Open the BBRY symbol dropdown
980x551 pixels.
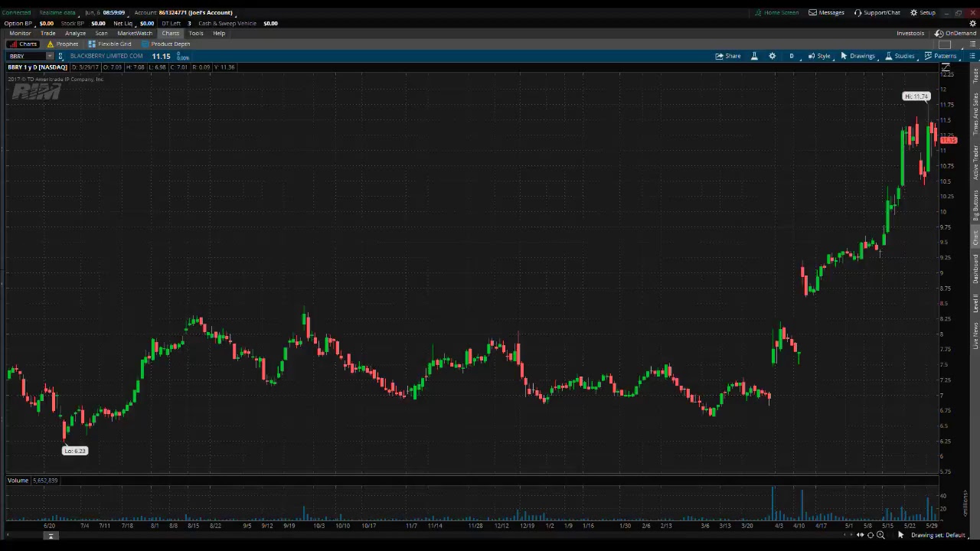(x=50, y=56)
